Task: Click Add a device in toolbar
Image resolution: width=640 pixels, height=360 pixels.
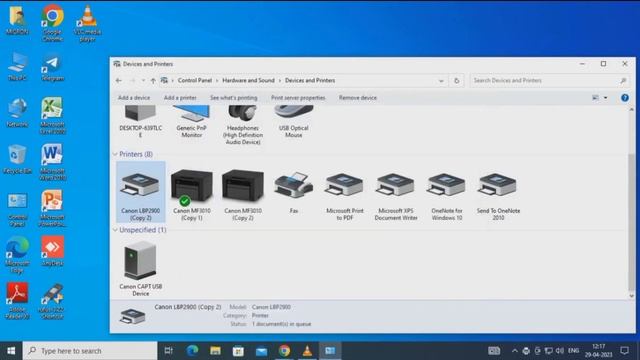Action: [x=134, y=98]
